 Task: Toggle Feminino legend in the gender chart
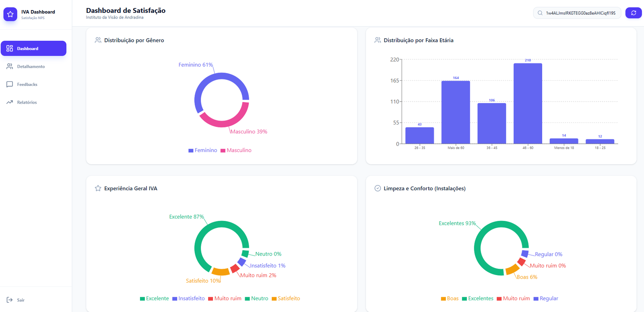[202, 150]
